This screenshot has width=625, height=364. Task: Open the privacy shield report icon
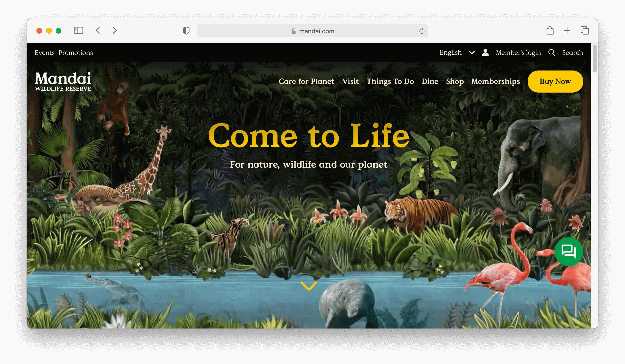pos(186,30)
